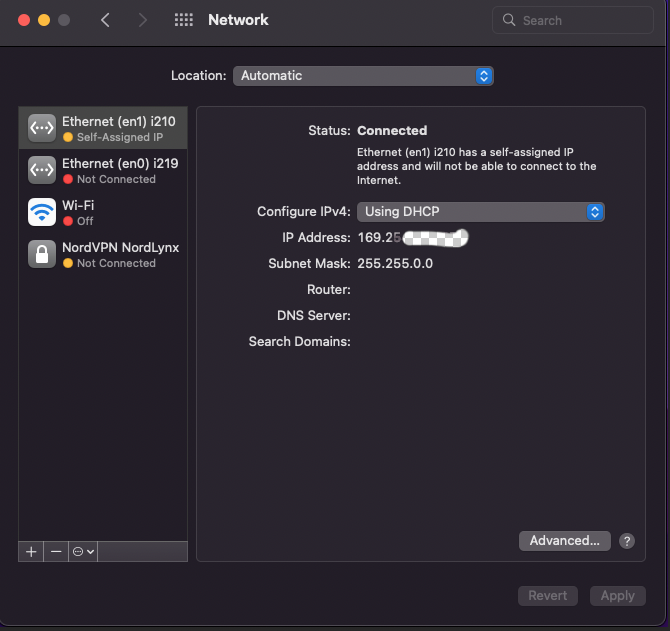Go forward with the right chevron
The height and width of the screenshot is (631, 670).
click(x=143, y=20)
